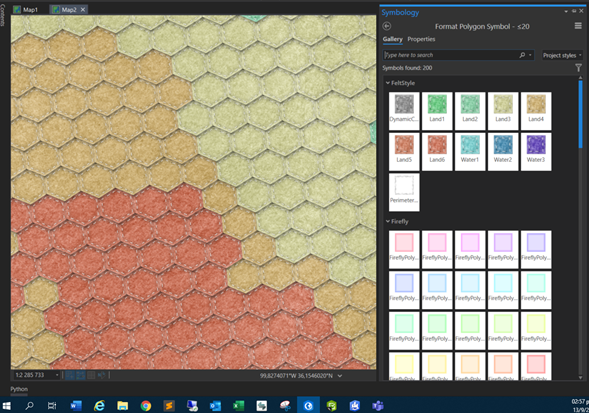Image resolution: width=589 pixels, height=413 pixels.
Task: Open the map scale dropdown
Action: pos(57,375)
